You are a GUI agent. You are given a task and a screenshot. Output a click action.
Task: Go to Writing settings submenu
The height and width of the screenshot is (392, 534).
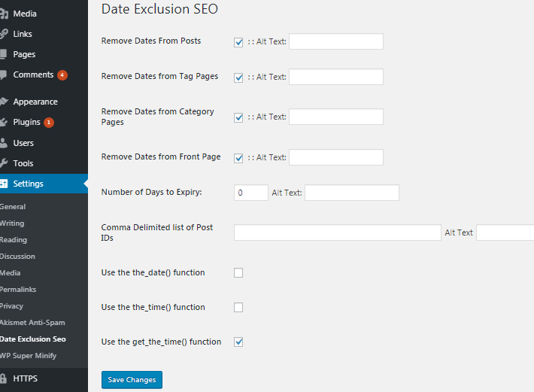point(12,223)
